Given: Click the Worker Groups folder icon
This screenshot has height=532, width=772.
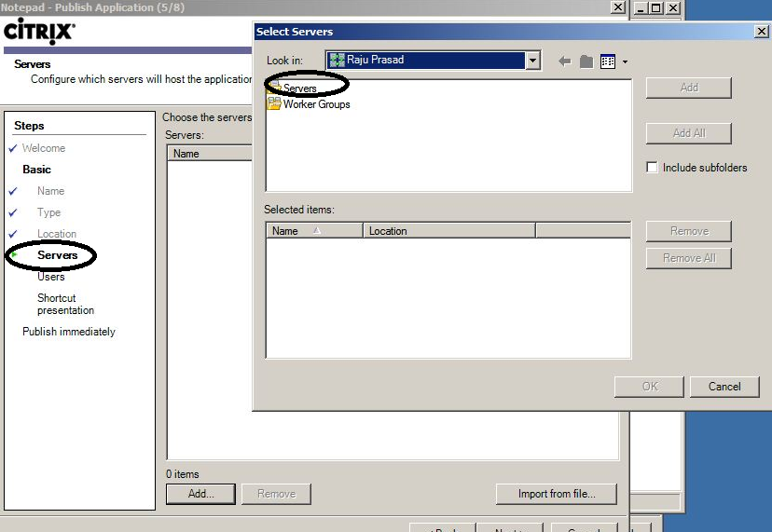Looking at the screenshot, I should 274,103.
